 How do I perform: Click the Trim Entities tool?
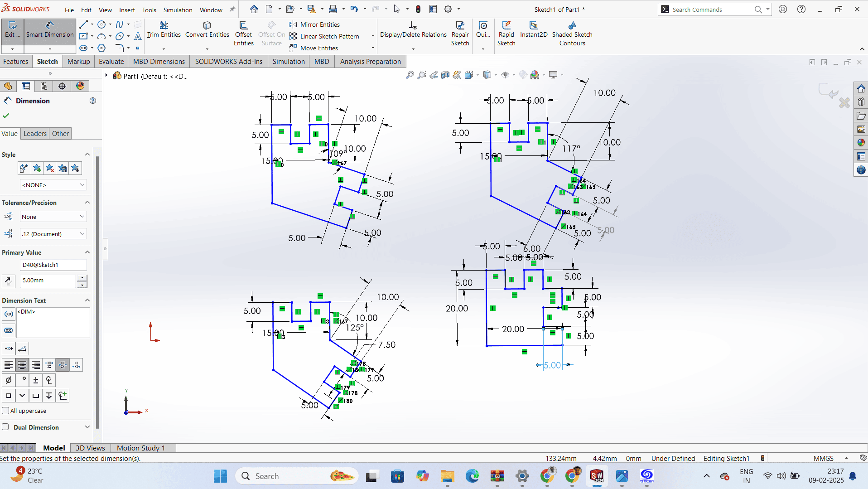click(164, 29)
